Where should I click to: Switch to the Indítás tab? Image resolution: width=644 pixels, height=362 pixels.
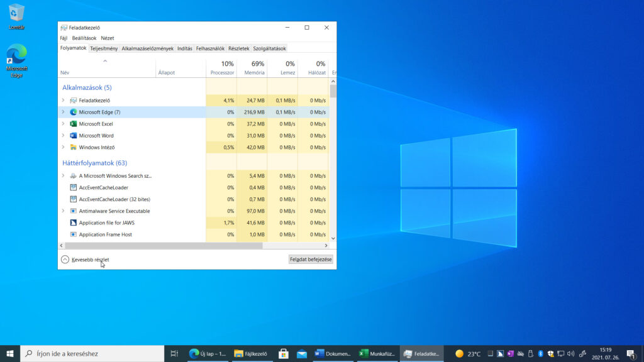[185, 48]
